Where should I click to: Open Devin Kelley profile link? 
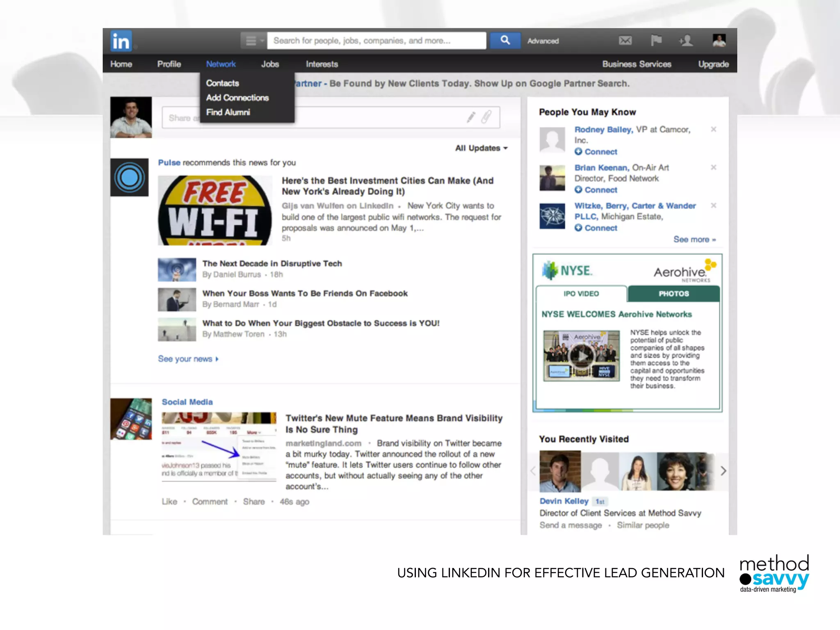tap(564, 501)
